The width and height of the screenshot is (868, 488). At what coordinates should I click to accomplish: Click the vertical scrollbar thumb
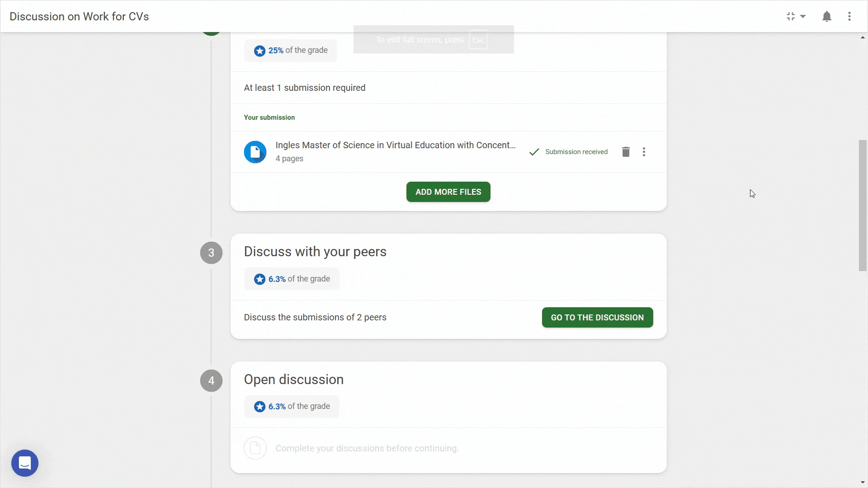(x=863, y=206)
